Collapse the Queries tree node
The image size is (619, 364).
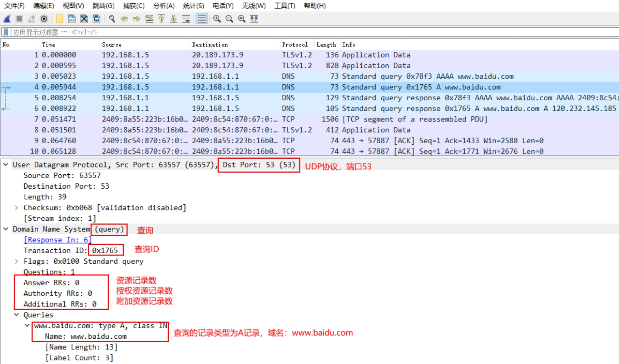tap(16, 315)
